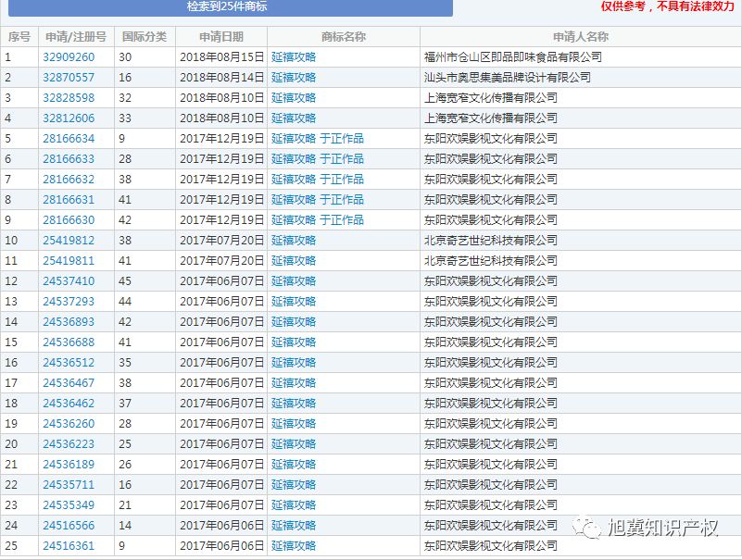This screenshot has height=560, width=742.
Task: Open registration number 24535349 link
Action: (69, 504)
